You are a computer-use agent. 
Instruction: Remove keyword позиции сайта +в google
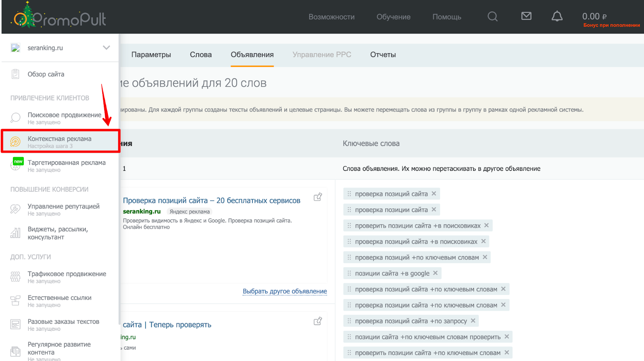click(x=436, y=273)
